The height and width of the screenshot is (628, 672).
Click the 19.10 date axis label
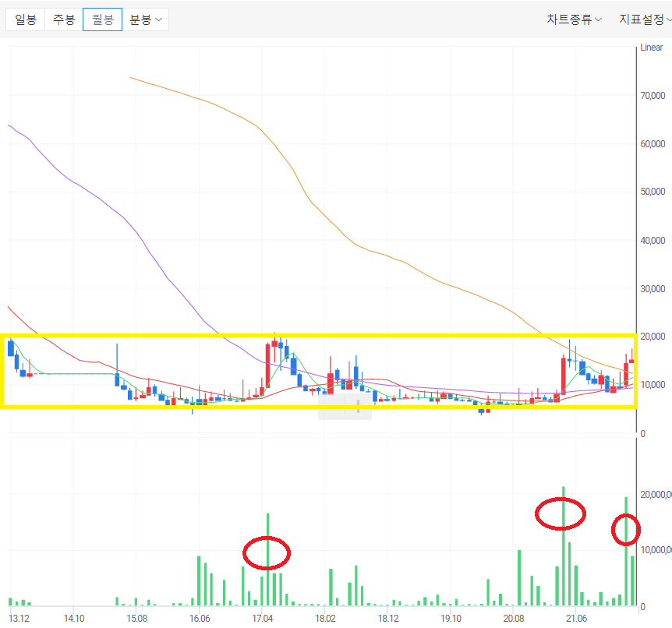tap(451, 619)
